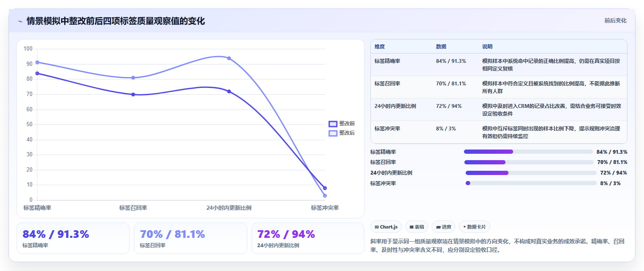Click the 70% / 81.1% value in the table
644x271 pixels.
click(x=451, y=83)
